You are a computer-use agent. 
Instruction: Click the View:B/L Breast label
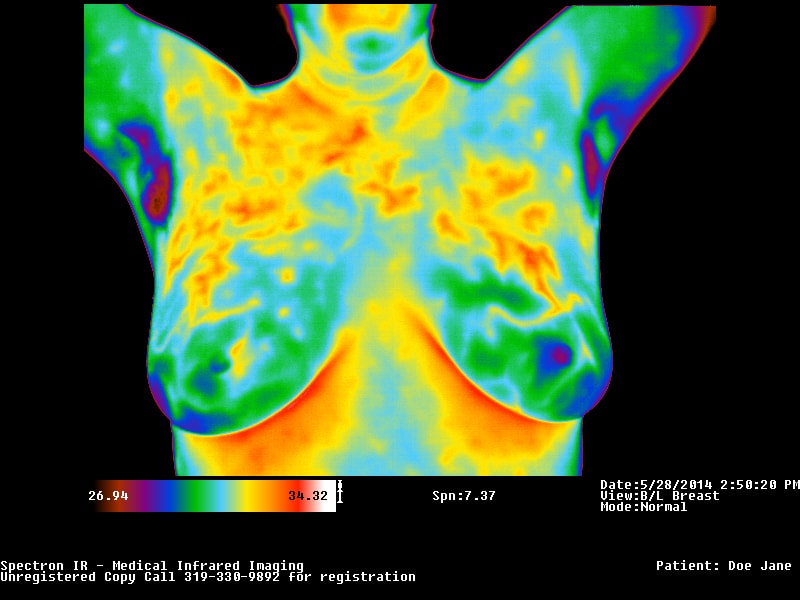click(x=660, y=496)
